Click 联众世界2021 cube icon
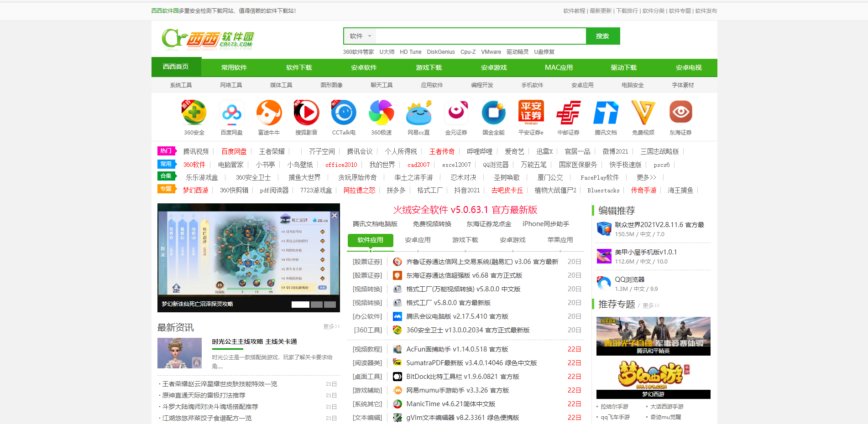 point(604,229)
